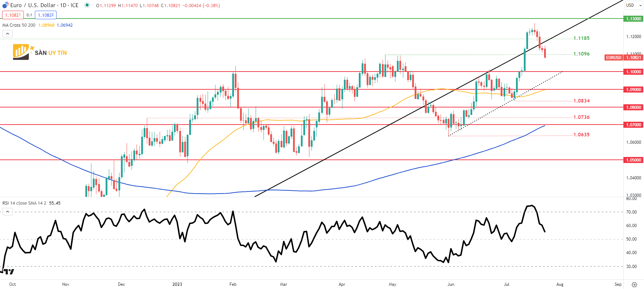Click the 1.04000 price axis value
The height and width of the screenshot is (289, 644).
point(634,178)
